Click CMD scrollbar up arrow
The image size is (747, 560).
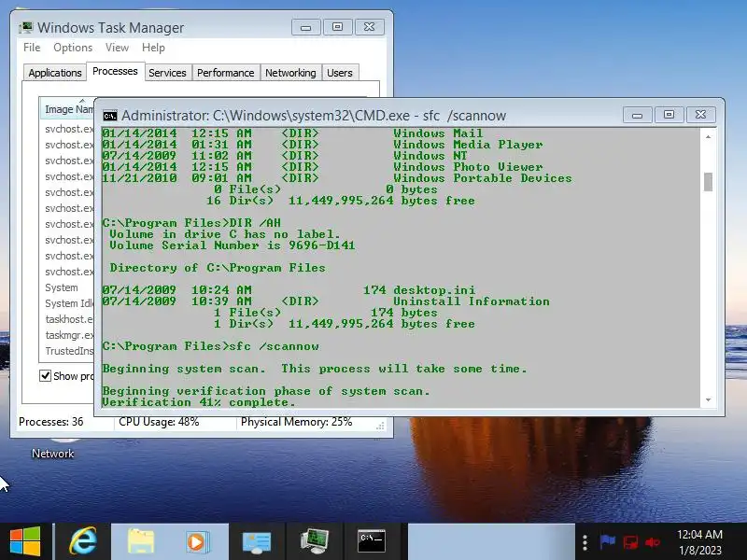pyautogui.click(x=709, y=136)
